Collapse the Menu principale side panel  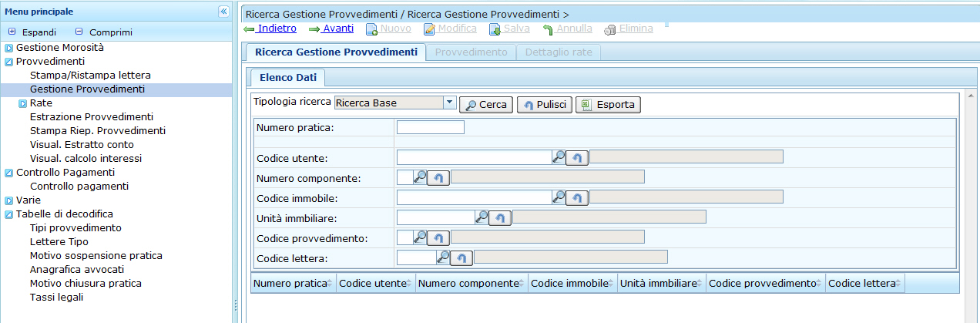pyautogui.click(x=223, y=12)
